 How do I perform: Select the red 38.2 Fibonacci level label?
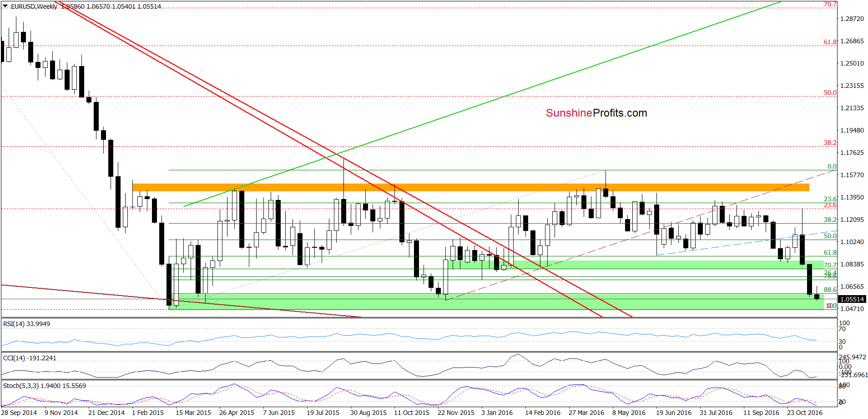click(830, 143)
